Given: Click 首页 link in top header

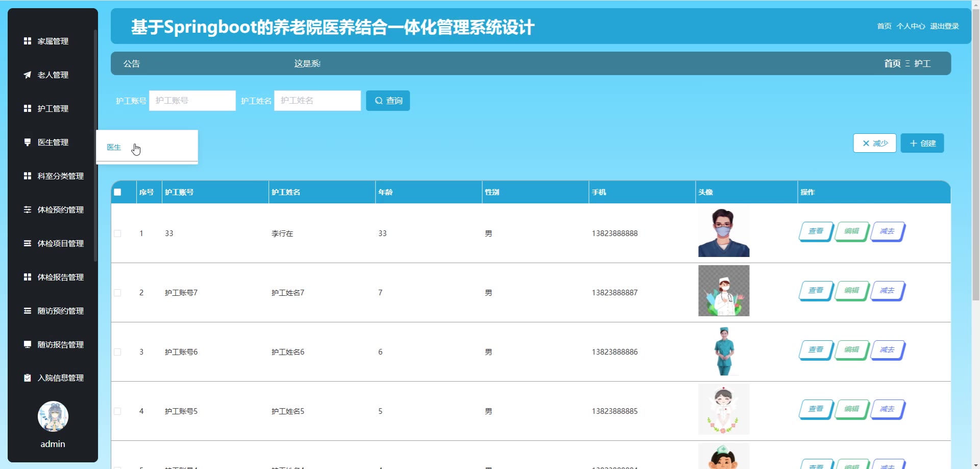Looking at the screenshot, I should coord(884,26).
